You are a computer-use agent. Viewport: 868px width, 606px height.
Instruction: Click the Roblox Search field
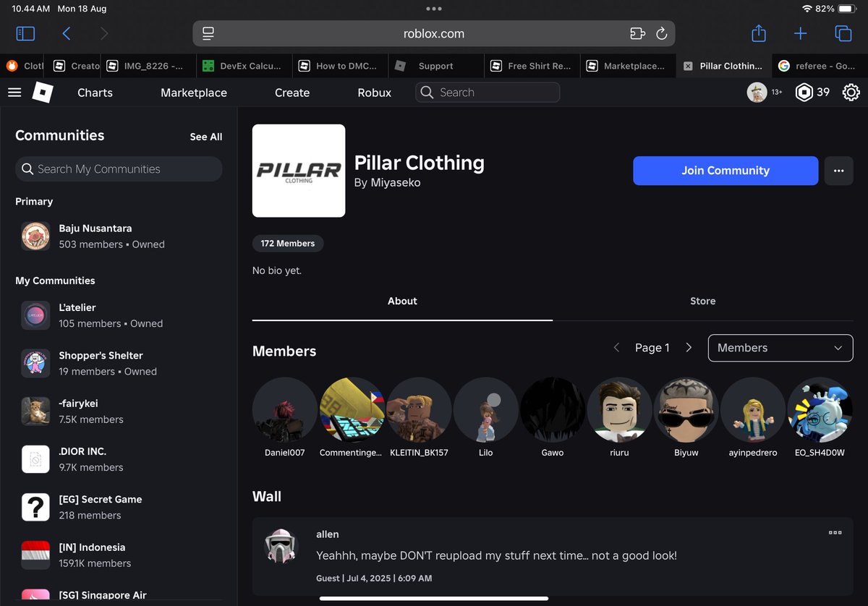488,93
